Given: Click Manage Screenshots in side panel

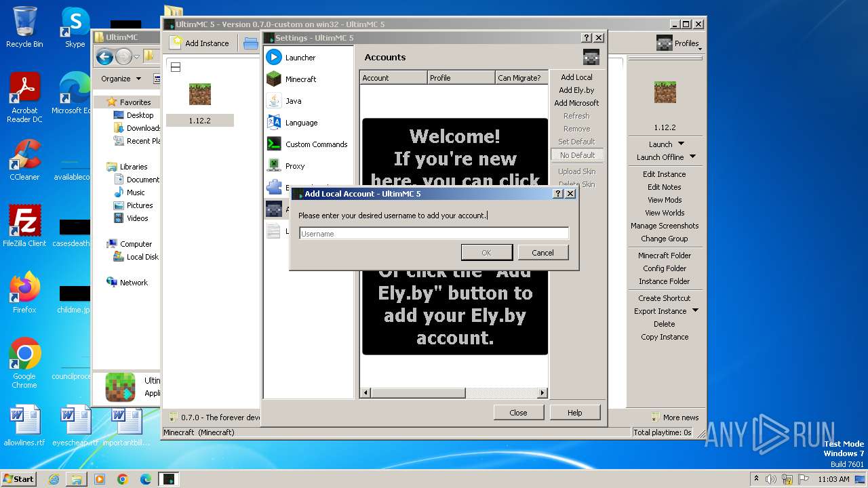Looking at the screenshot, I should pyautogui.click(x=665, y=226).
